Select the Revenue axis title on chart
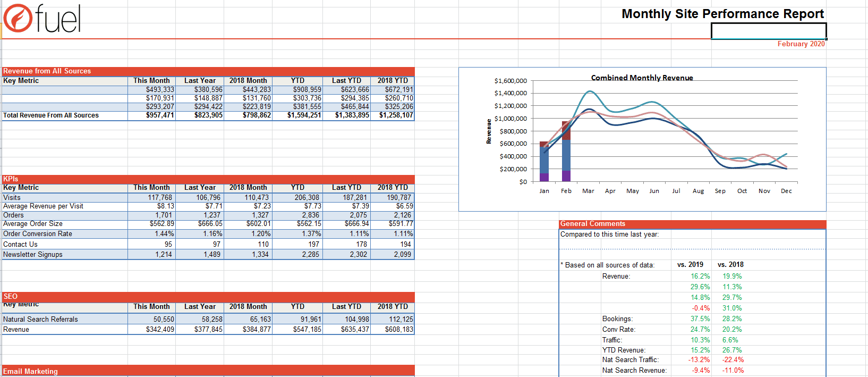 click(x=489, y=131)
